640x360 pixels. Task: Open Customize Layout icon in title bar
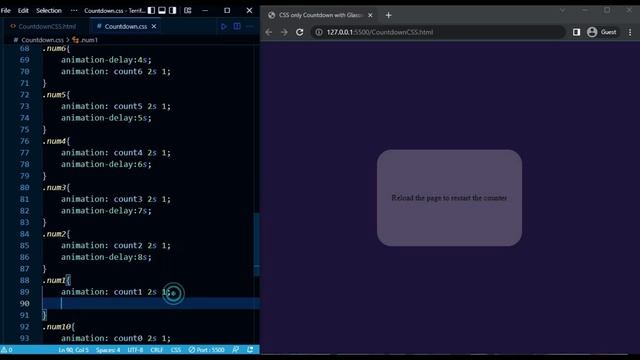(188, 11)
